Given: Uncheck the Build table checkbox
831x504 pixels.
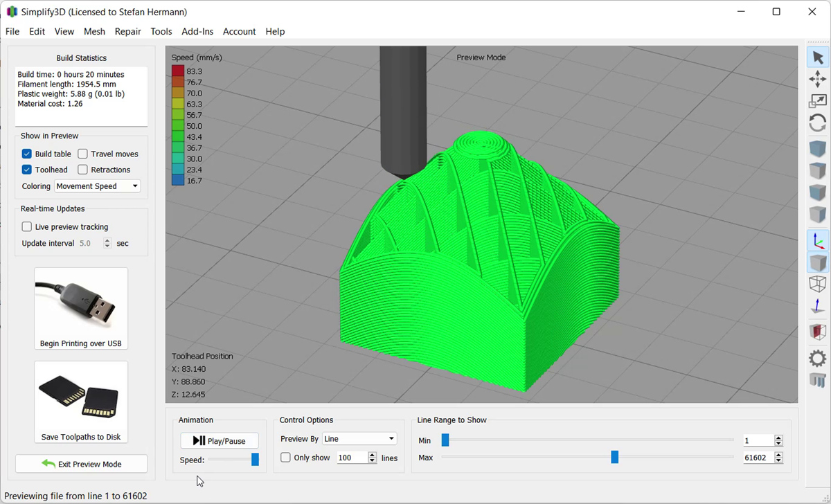Looking at the screenshot, I should (27, 154).
